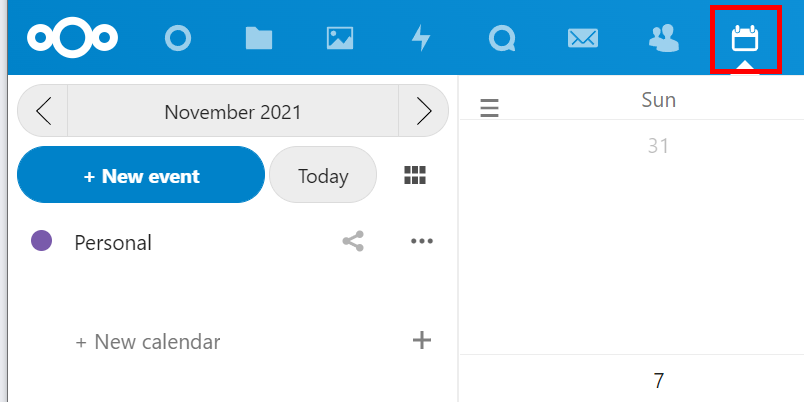Open the Files app
The height and width of the screenshot is (402, 804).
(x=259, y=39)
